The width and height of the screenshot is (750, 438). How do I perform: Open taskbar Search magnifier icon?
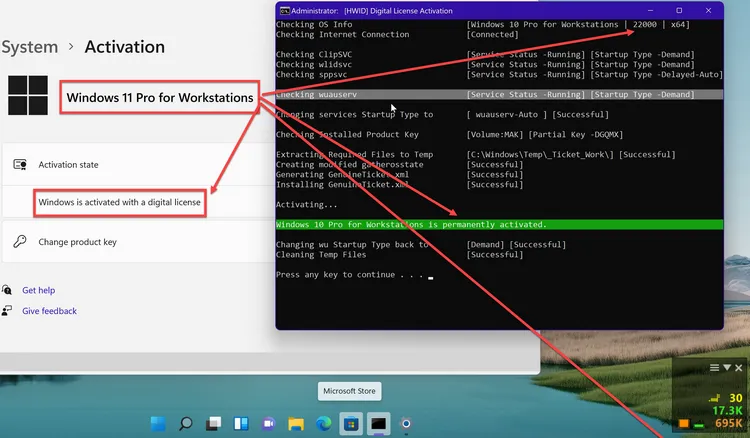(186, 424)
